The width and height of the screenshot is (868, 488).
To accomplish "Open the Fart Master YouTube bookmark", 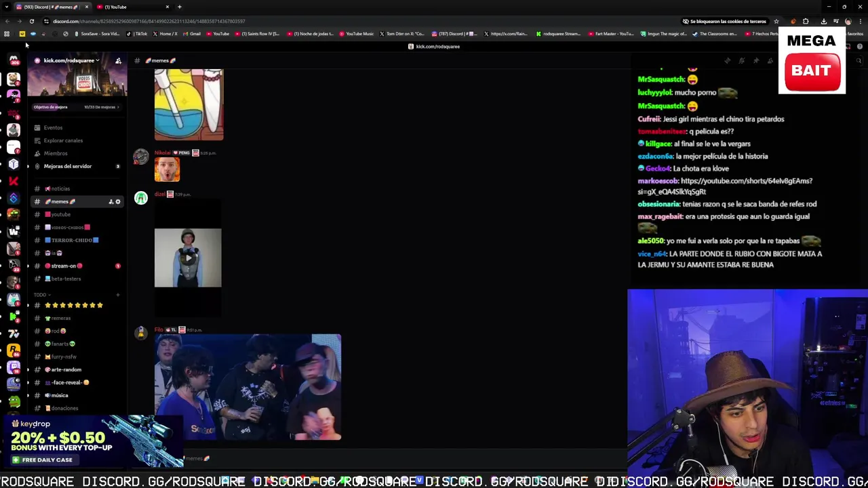I will (x=611, y=34).
